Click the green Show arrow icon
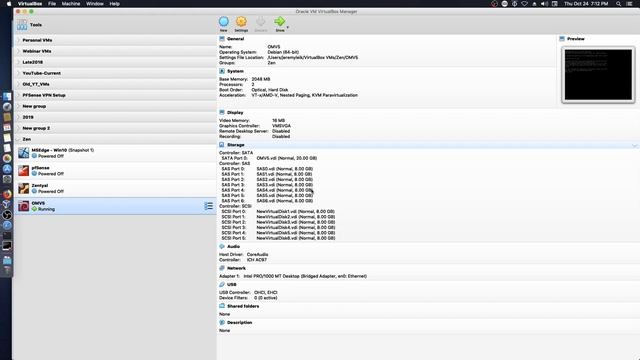The width and height of the screenshot is (640, 360). (x=280, y=21)
